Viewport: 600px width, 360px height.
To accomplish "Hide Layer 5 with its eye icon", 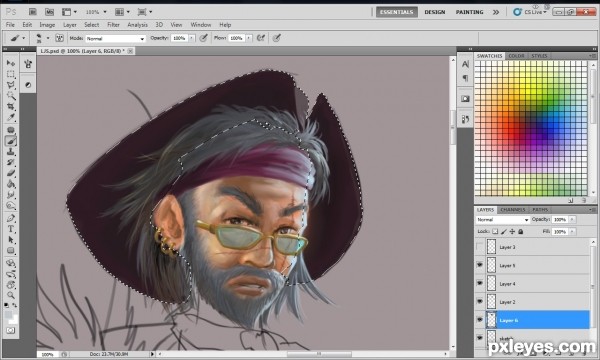I will (x=480, y=265).
